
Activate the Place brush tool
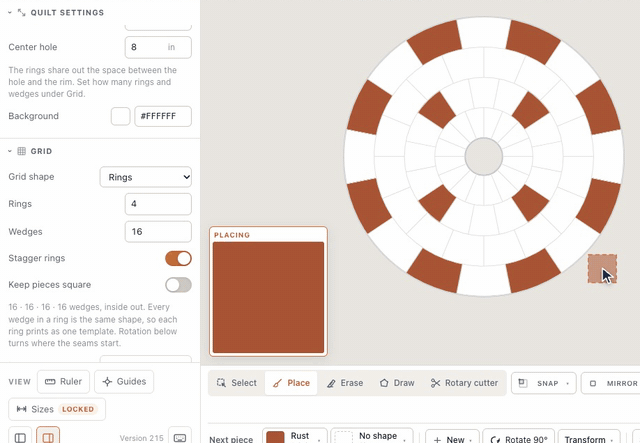pos(291,383)
